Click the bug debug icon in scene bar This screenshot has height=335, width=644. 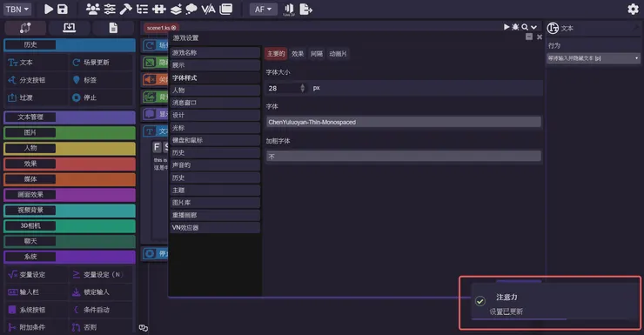[x=515, y=27]
